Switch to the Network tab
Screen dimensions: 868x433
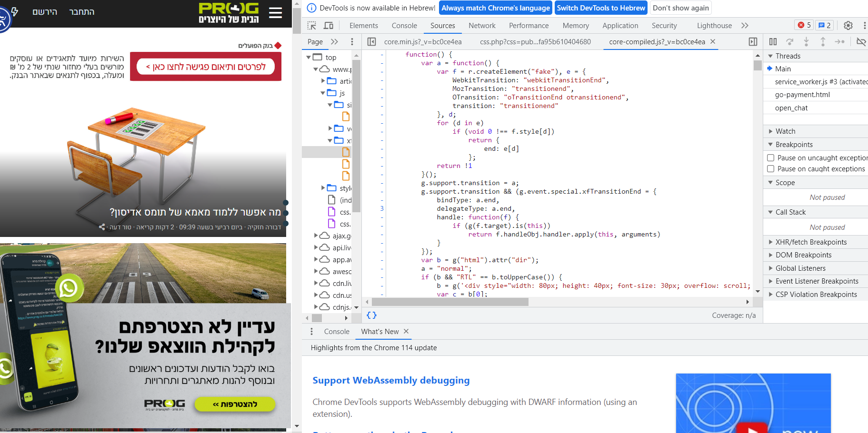tap(482, 26)
